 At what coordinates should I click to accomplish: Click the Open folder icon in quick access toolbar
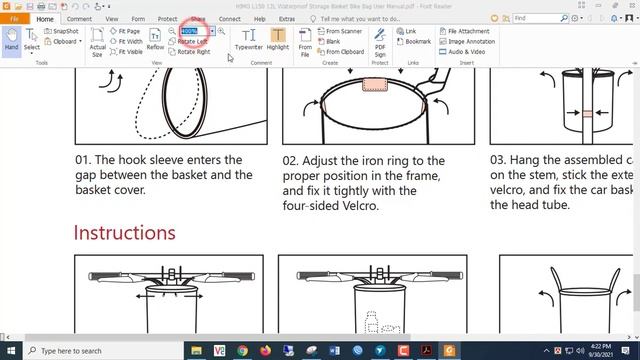point(18,6)
